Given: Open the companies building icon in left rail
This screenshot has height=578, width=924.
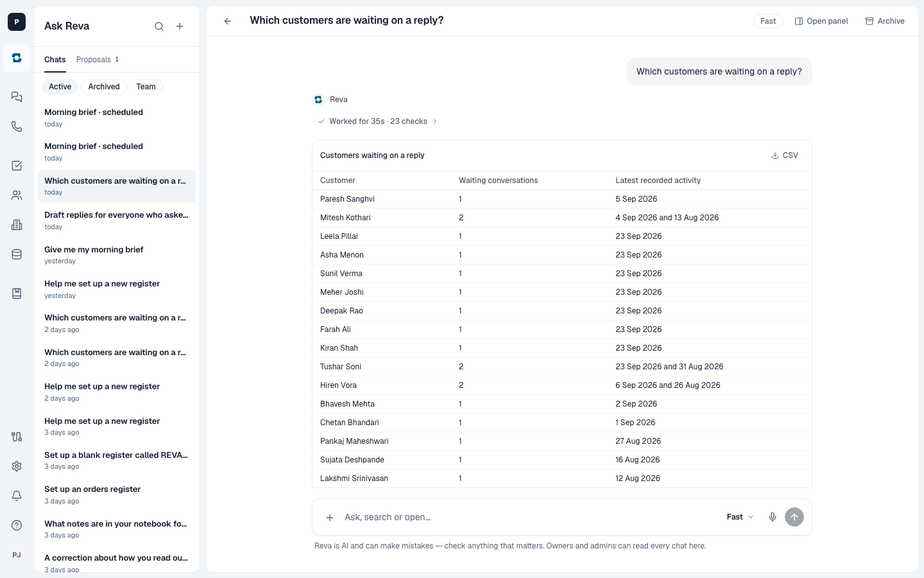Looking at the screenshot, I should (x=17, y=225).
